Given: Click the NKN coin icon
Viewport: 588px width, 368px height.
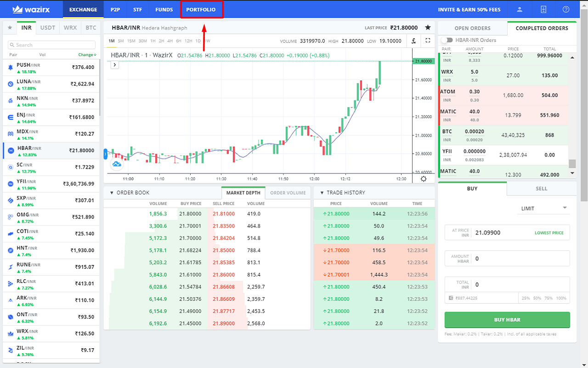Looking at the screenshot, I should point(11,101).
